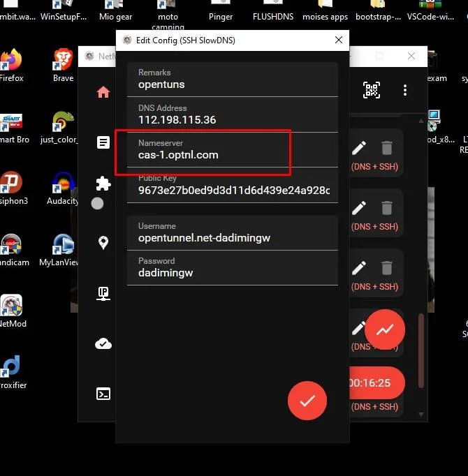Confirm config with red checkmark button

307,401
